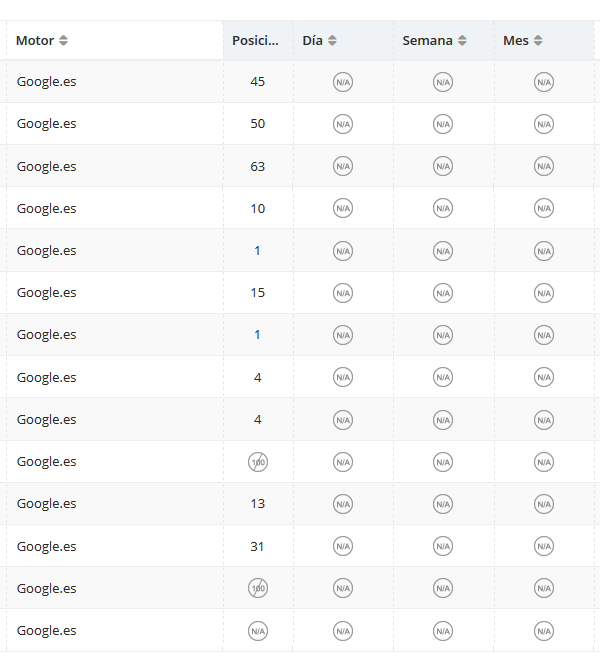600x672 pixels.
Task: Select position value 13 cell
Action: pyautogui.click(x=258, y=504)
